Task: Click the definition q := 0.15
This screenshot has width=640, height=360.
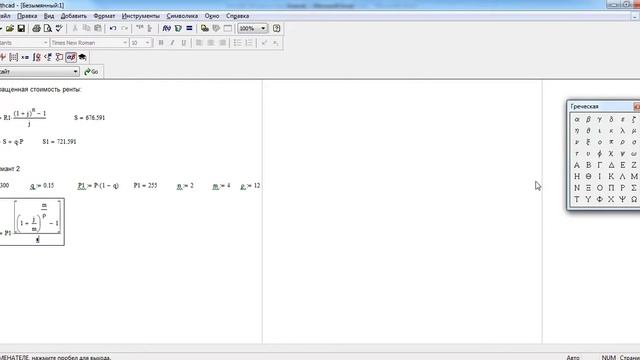Action: tap(42, 186)
